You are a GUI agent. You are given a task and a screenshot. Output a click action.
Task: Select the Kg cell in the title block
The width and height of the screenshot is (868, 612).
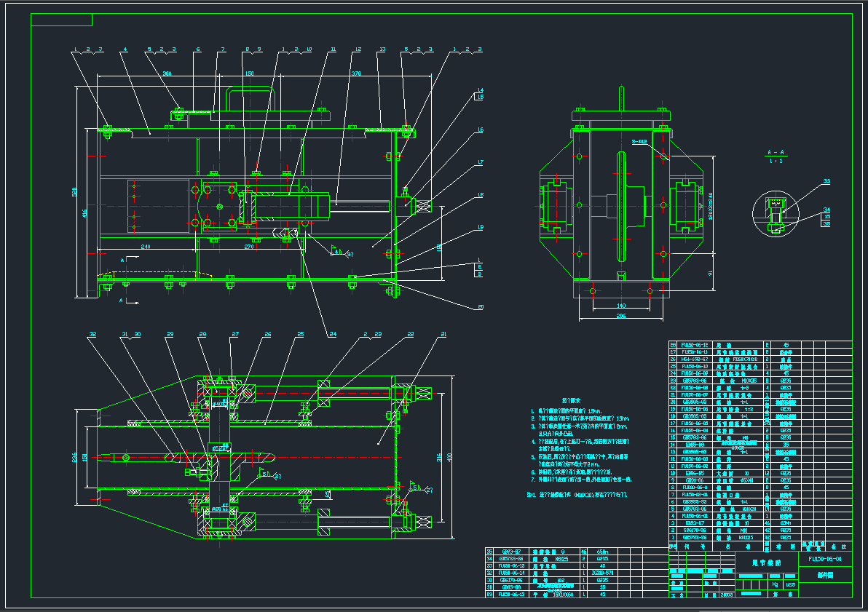[x=775, y=584]
